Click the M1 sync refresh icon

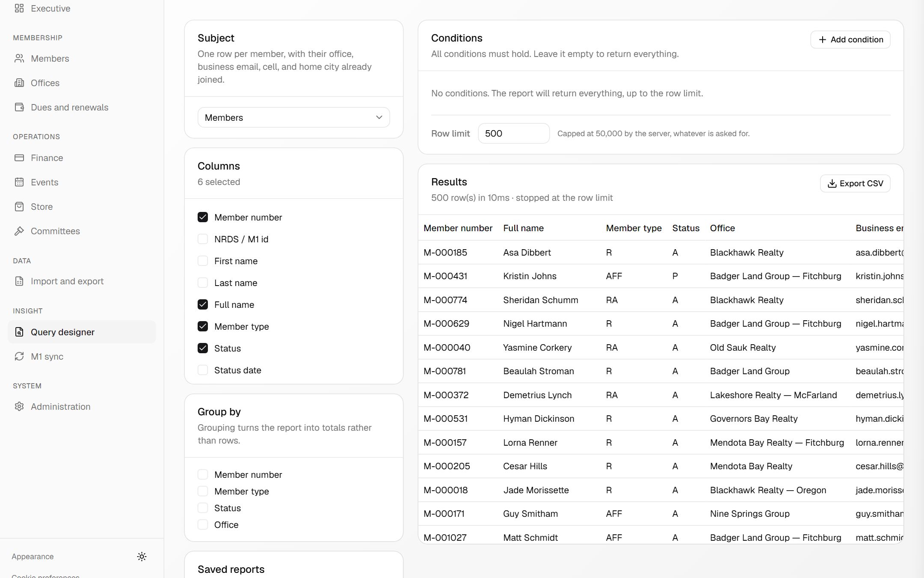click(19, 356)
